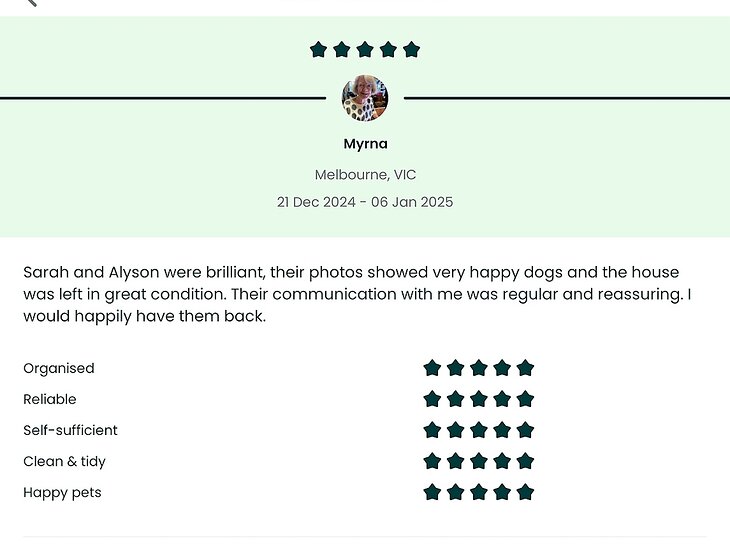730x560 pixels.
Task: Click the Clean & tidy rating label
Action: 65,461
